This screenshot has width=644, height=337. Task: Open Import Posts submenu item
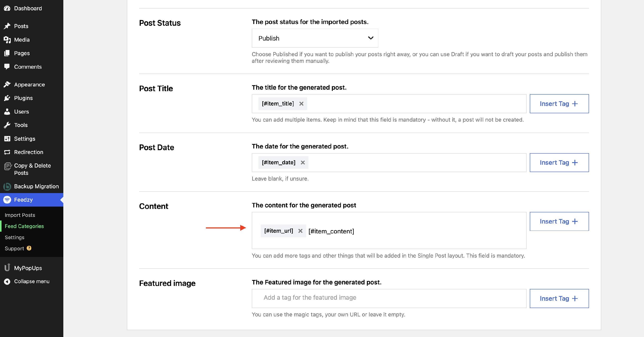pos(20,215)
